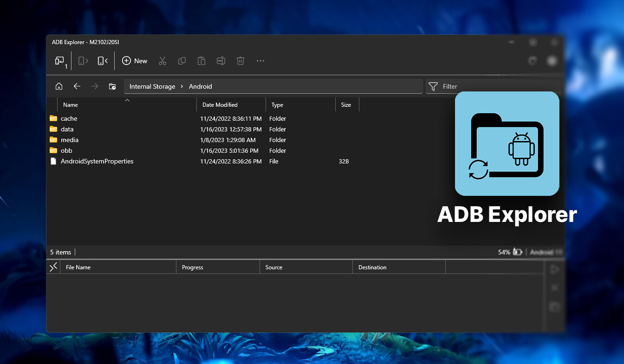The width and height of the screenshot is (624, 364).
Task: Select Android in the breadcrumb path
Action: pos(200,86)
